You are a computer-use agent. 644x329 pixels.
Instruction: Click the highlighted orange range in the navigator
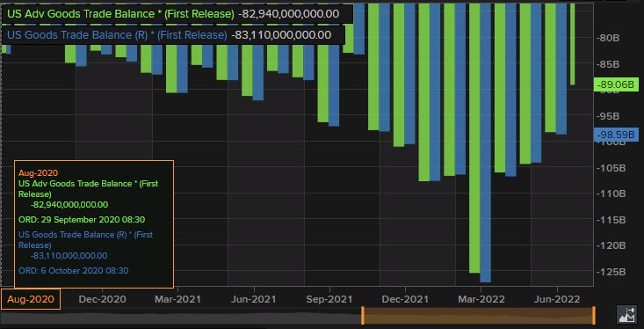coord(478,316)
